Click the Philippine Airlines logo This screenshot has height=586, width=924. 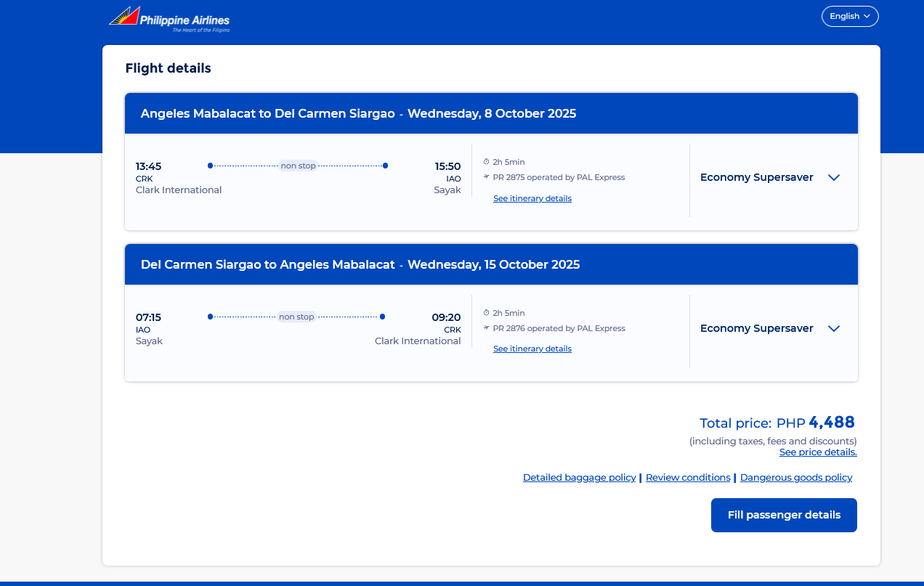[x=169, y=20]
